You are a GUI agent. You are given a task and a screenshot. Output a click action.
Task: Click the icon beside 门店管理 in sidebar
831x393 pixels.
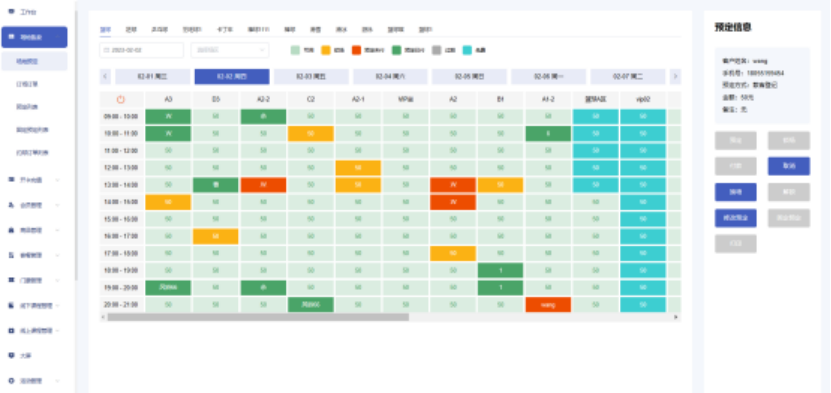pos(12,280)
